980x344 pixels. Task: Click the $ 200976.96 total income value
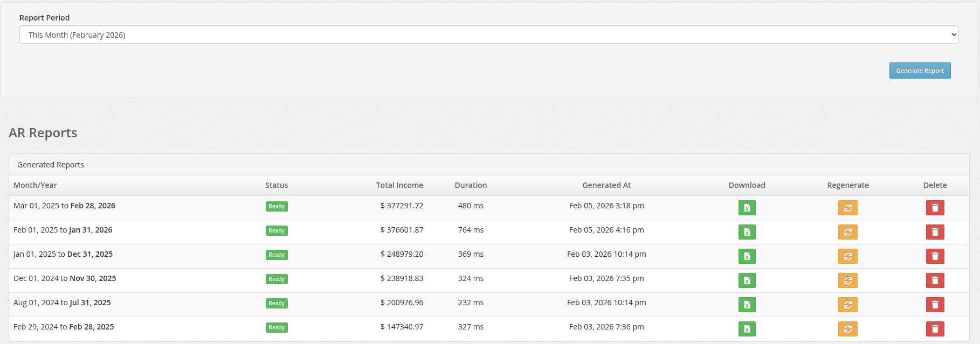(402, 303)
